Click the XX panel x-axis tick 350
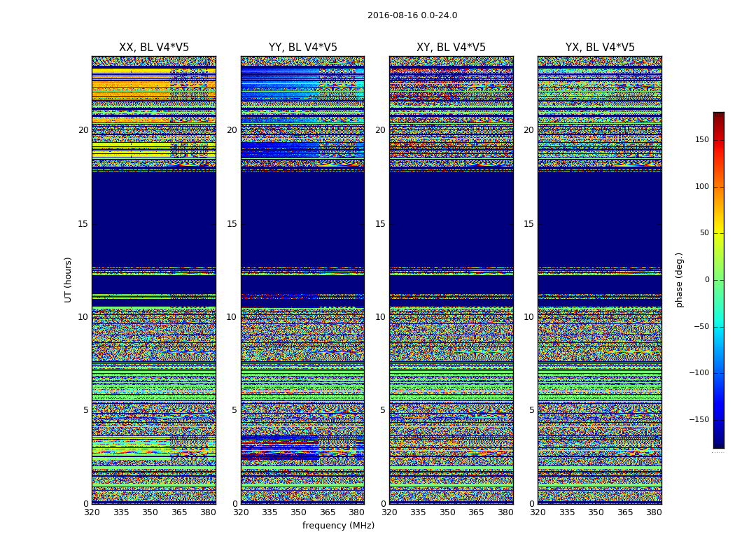This screenshot has height=560, width=735. pyautogui.click(x=150, y=512)
